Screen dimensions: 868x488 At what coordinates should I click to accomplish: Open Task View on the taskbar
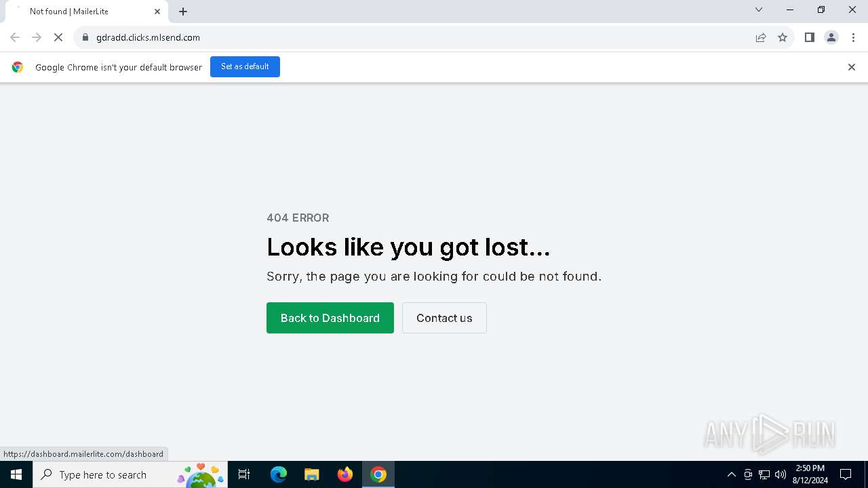tap(244, 474)
